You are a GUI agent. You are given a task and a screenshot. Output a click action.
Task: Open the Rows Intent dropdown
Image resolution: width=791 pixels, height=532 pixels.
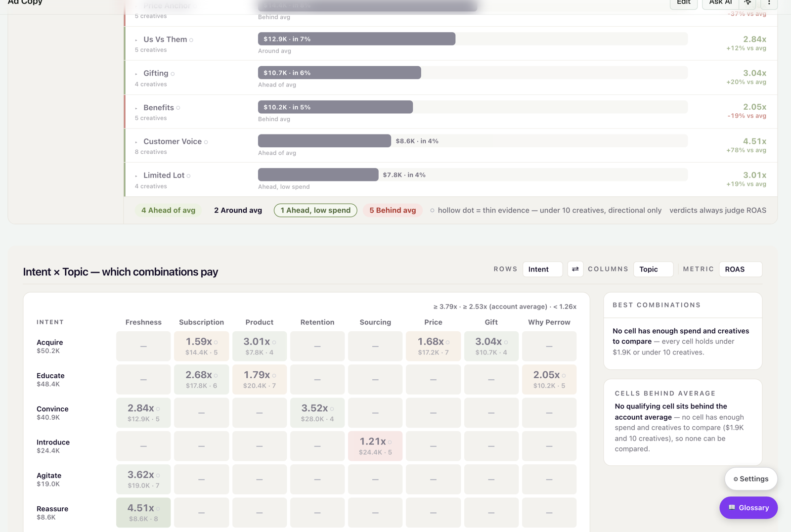click(x=542, y=269)
